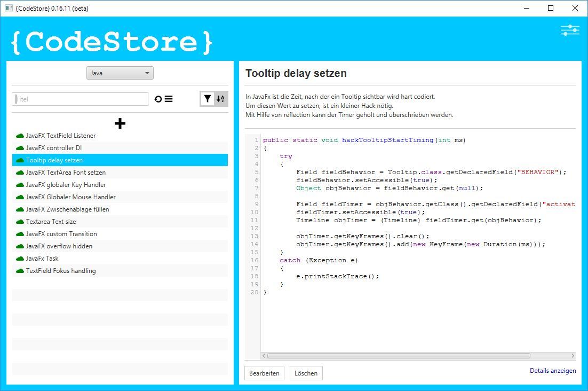Open Details anzeigen link
Image resolution: width=588 pixels, height=391 pixels.
(553, 370)
